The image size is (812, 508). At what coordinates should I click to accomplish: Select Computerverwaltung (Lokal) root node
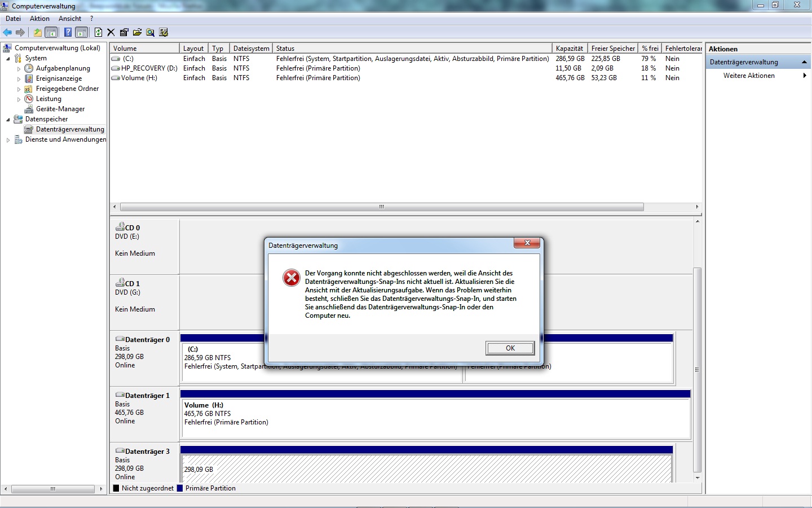[58, 48]
